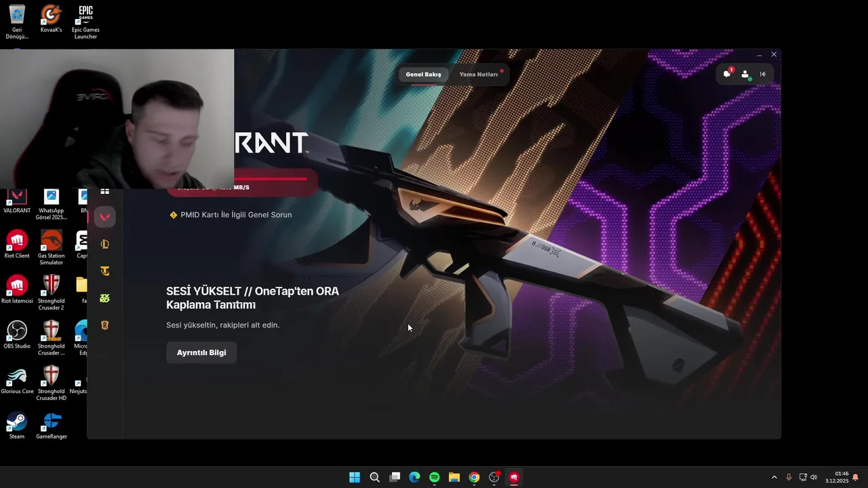Open Spotify from the taskbar
Screen dimensions: 868x488
[x=434, y=477]
